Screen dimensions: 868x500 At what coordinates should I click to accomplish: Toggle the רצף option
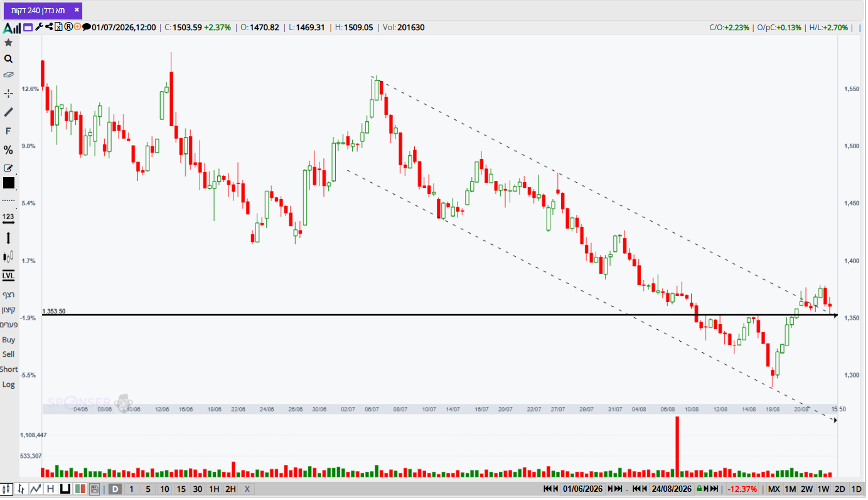8,295
